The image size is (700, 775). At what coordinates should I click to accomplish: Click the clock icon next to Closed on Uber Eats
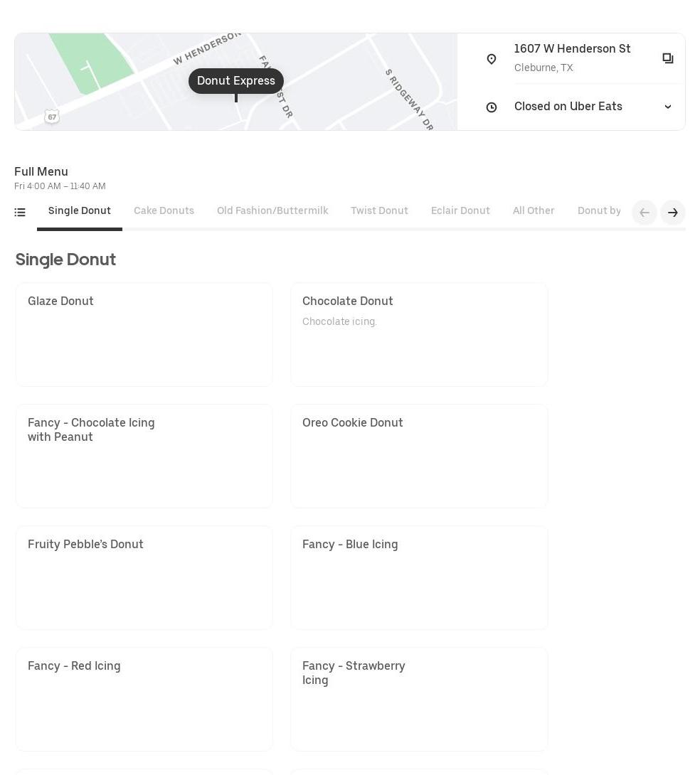492,107
